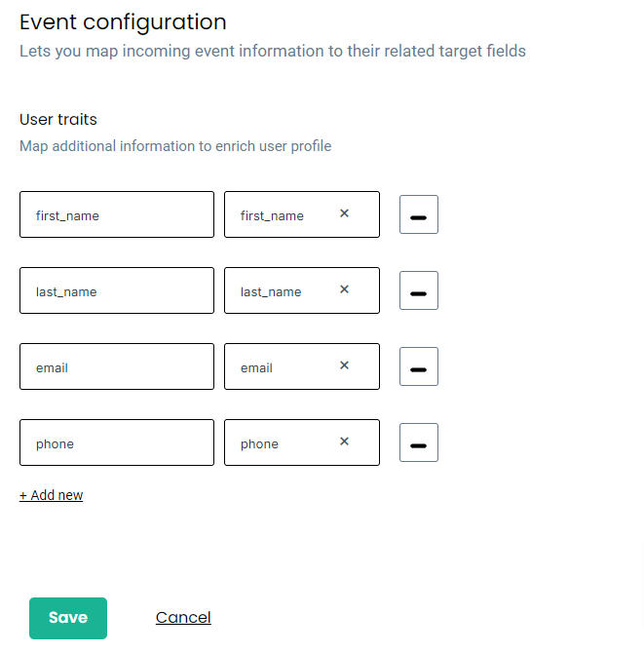Clear the last_name target field selection
644x653 pixels.
pyautogui.click(x=344, y=289)
